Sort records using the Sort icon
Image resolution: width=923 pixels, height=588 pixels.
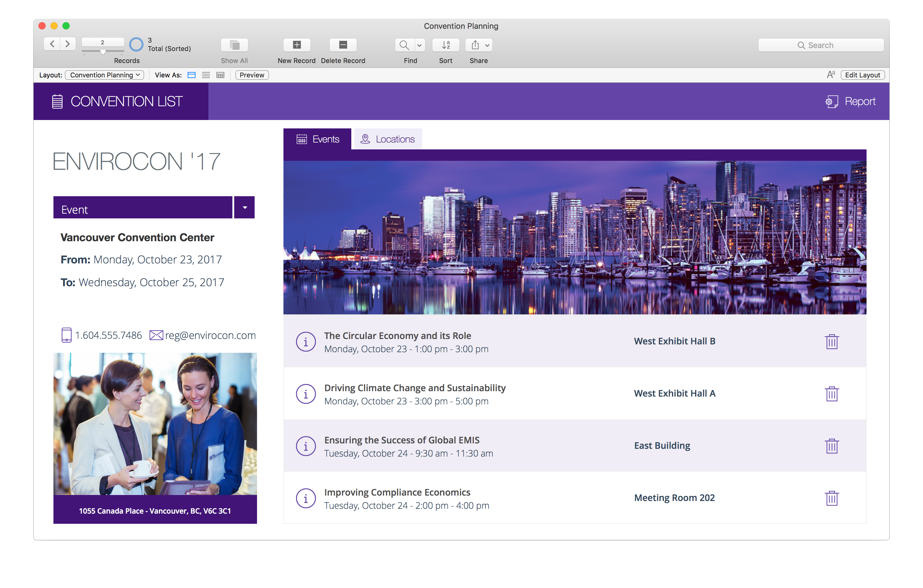point(446,45)
